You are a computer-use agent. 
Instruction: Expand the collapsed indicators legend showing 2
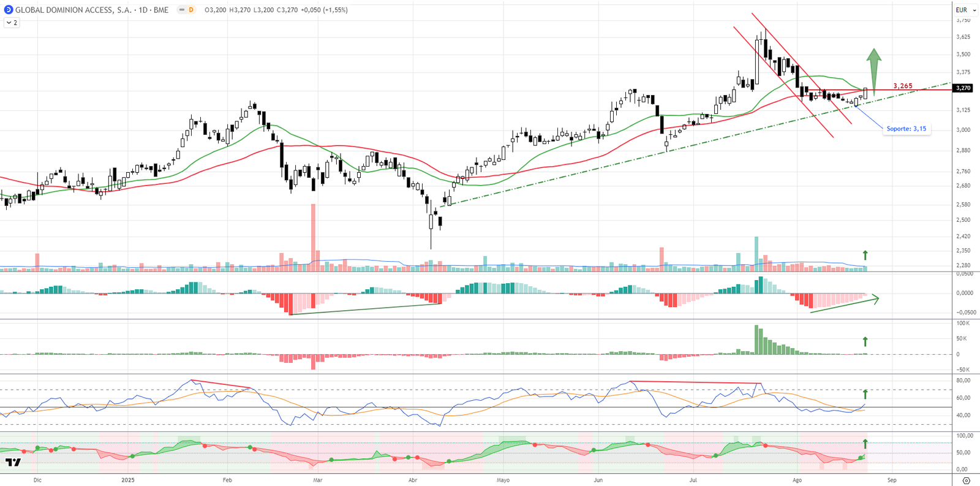tap(12, 23)
